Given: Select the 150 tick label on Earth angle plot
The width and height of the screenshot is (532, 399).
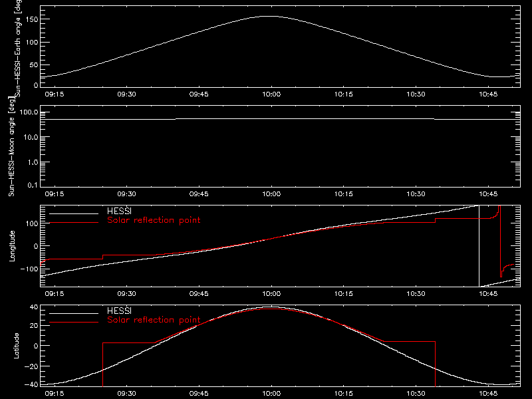Looking at the screenshot, I should tap(31, 19).
